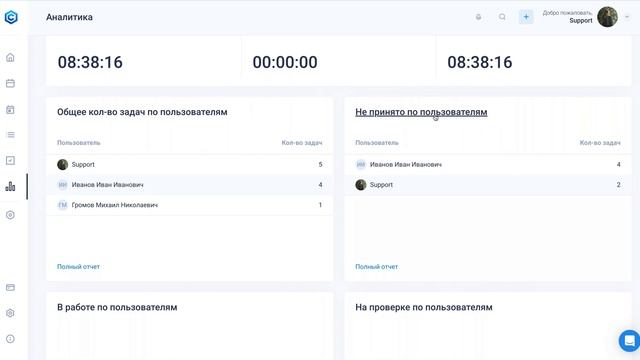640x360 pixels.
Task: Click the 'Общее кол-во задач по пользователям' heading
Action: [x=142, y=112]
